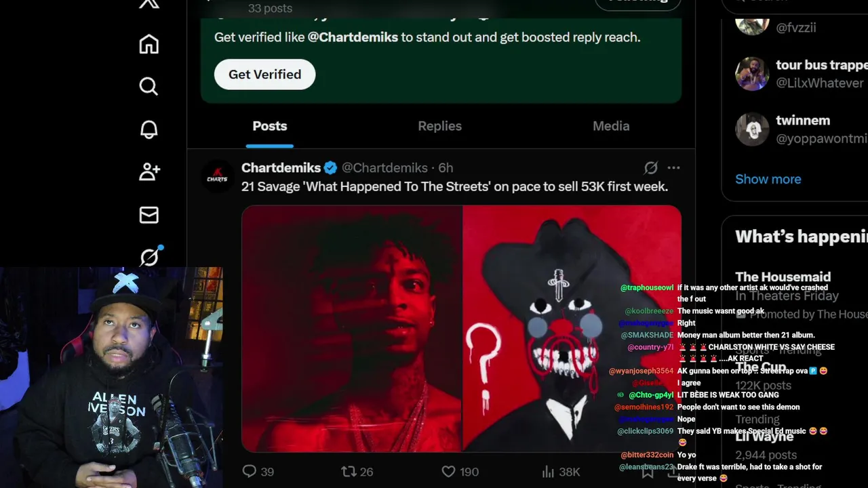Open the @Chartdemiks handle link in post
Screen dimensions: 868x488
click(x=384, y=167)
